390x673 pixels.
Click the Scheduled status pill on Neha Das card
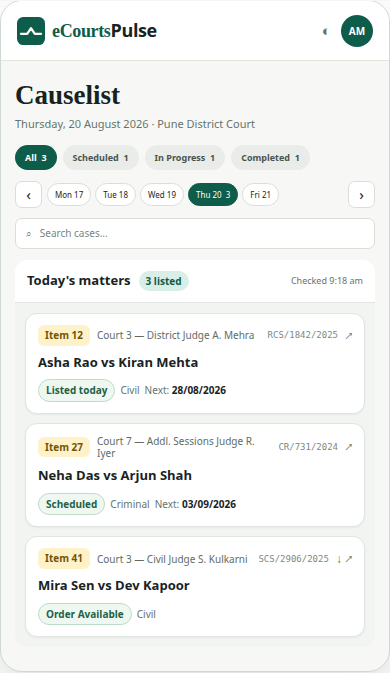point(71,504)
